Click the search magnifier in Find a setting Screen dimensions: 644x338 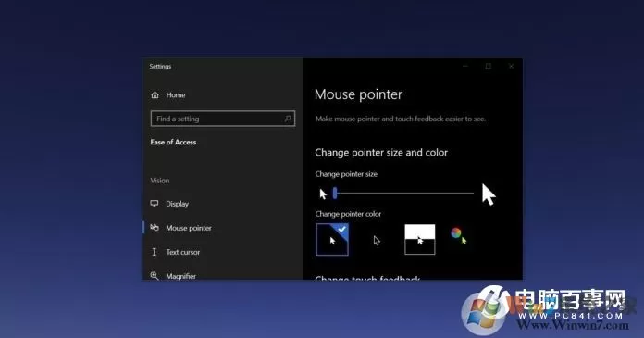(288, 119)
